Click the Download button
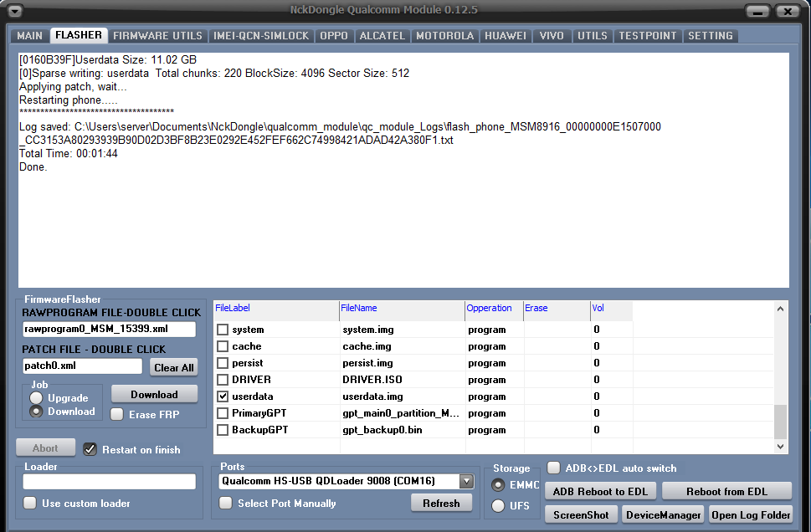 tap(154, 395)
